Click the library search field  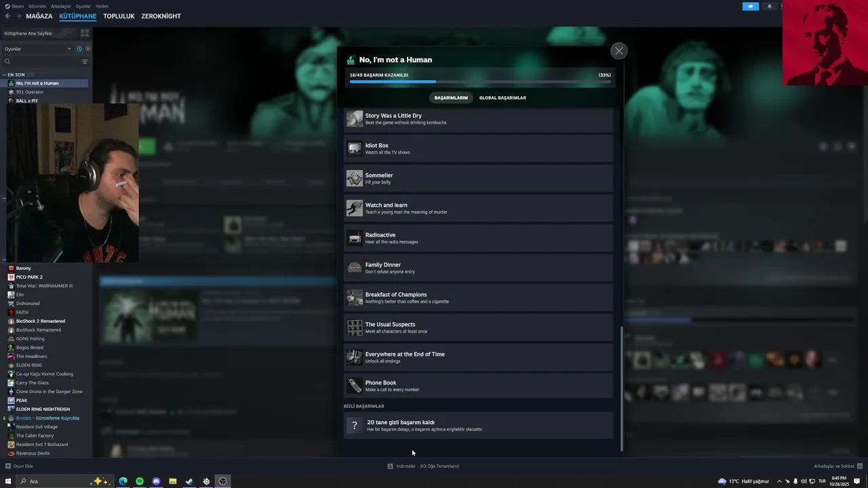pyautogui.click(x=41, y=62)
